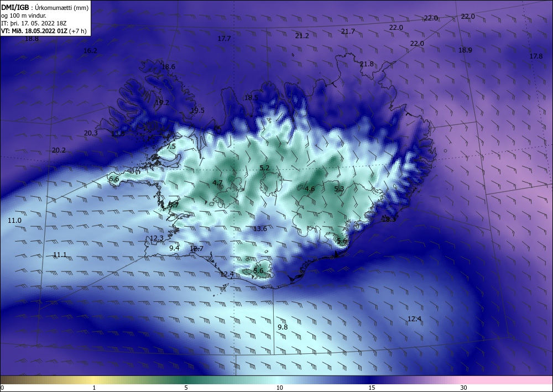Viewport: 553px width, 392px height.
Task: Click the 6.7 value label
Action: (x=174, y=205)
